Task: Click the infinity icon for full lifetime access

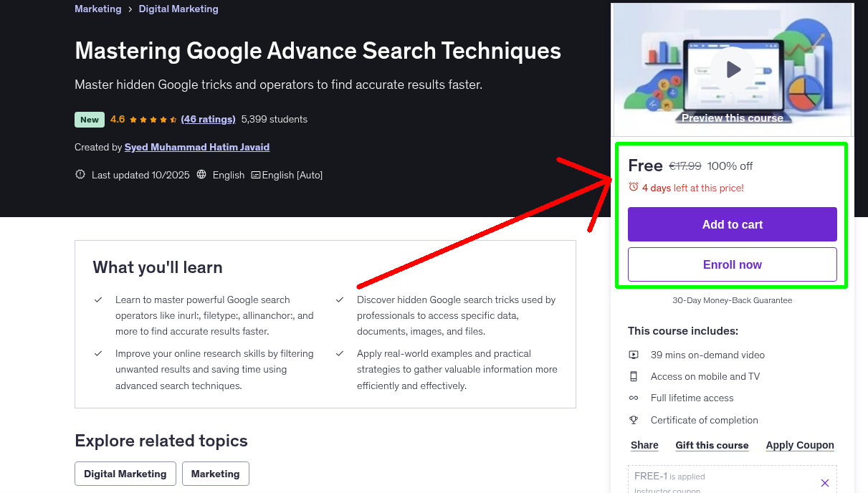Action: [634, 398]
